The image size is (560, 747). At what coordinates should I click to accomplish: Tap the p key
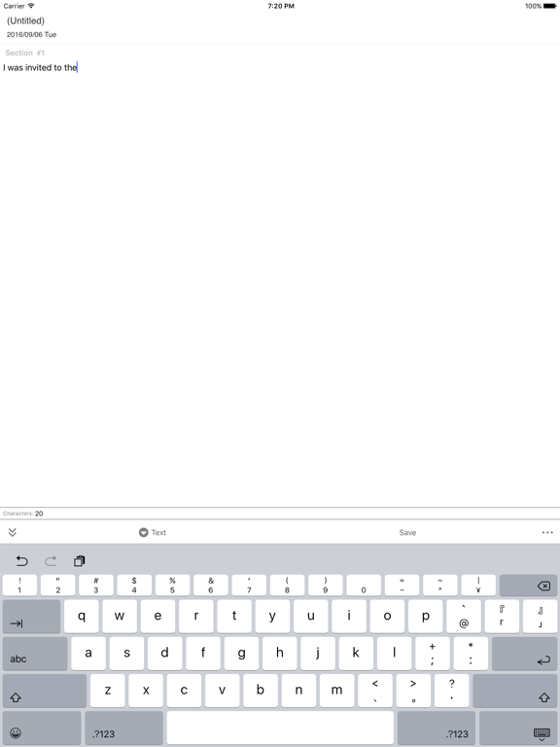pyautogui.click(x=425, y=617)
